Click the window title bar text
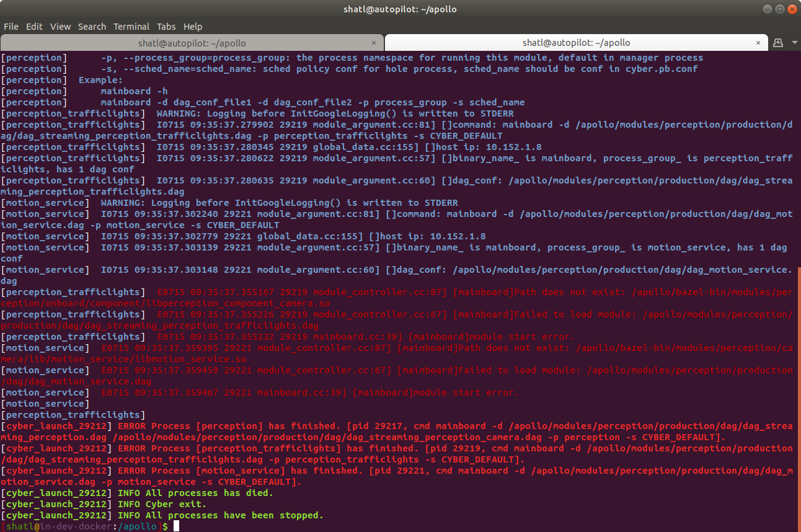The height and width of the screenshot is (532, 801). tap(401, 9)
